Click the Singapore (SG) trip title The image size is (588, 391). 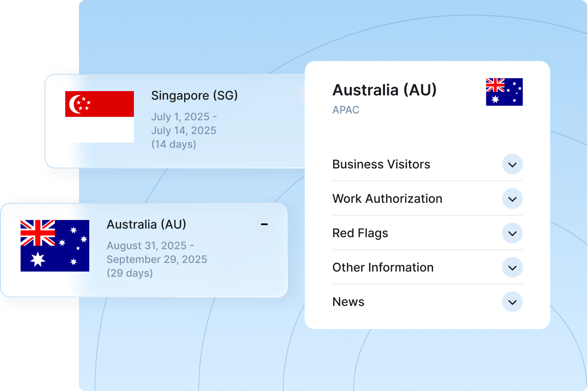click(x=194, y=95)
